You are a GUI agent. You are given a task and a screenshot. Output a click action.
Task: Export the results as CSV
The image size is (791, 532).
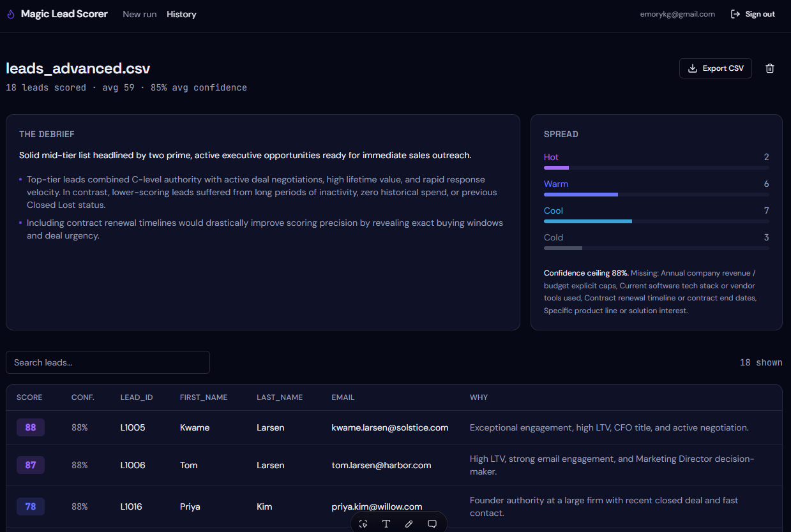pos(716,68)
